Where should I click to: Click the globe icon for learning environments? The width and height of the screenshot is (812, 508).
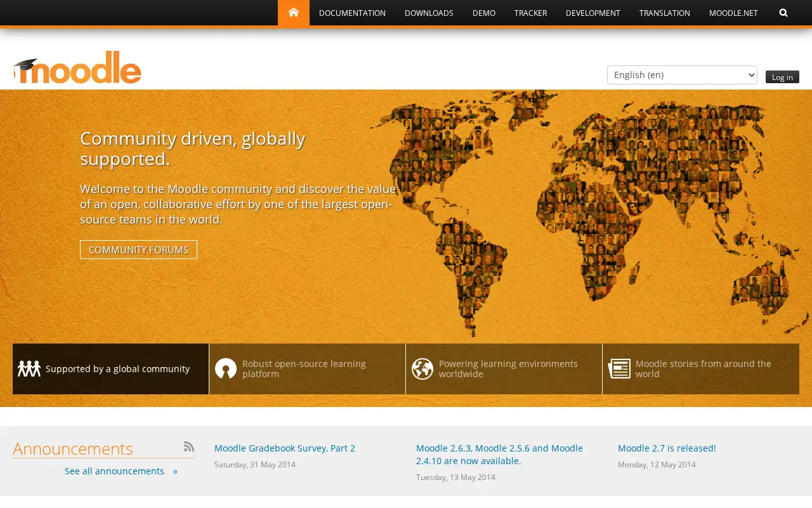tap(422, 369)
